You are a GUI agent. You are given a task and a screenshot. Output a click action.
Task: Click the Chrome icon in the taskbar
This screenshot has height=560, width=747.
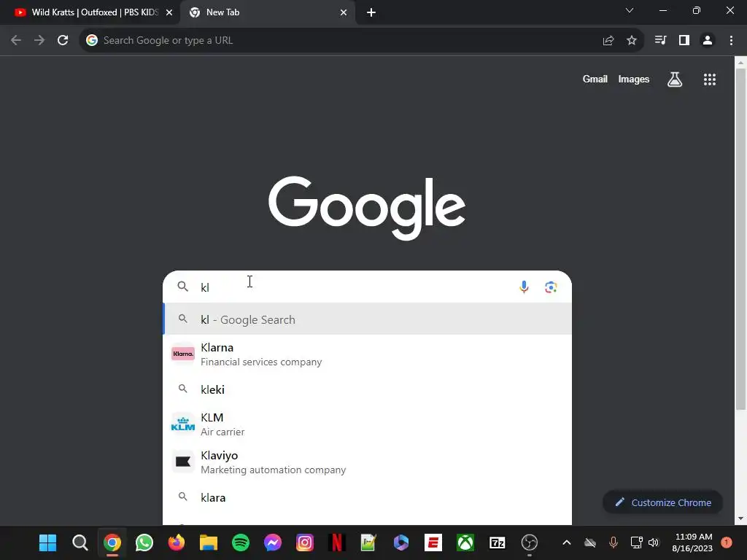(112, 542)
